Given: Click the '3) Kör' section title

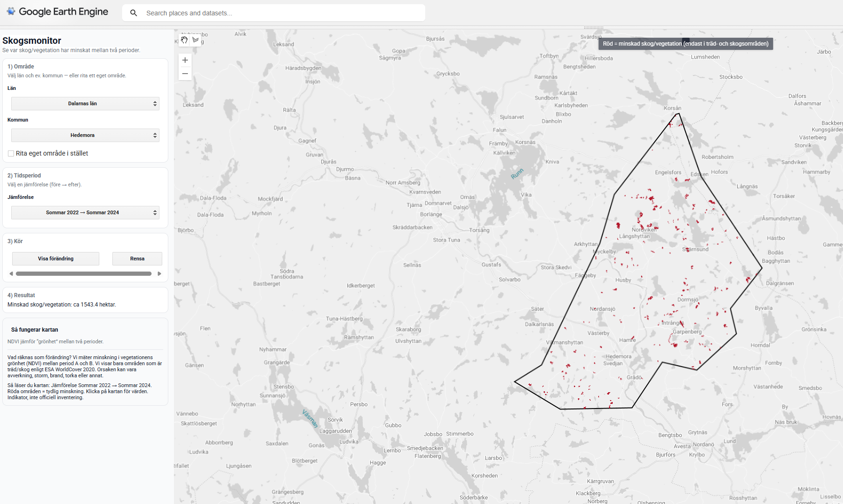Looking at the screenshot, I should pyautogui.click(x=15, y=241).
